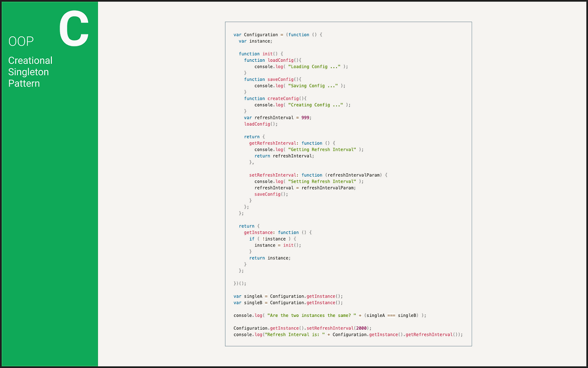Click the "Configuration.getInstance().setRefreshInterval(2000);" line
Image resolution: width=588 pixels, height=368 pixels.
click(302, 328)
